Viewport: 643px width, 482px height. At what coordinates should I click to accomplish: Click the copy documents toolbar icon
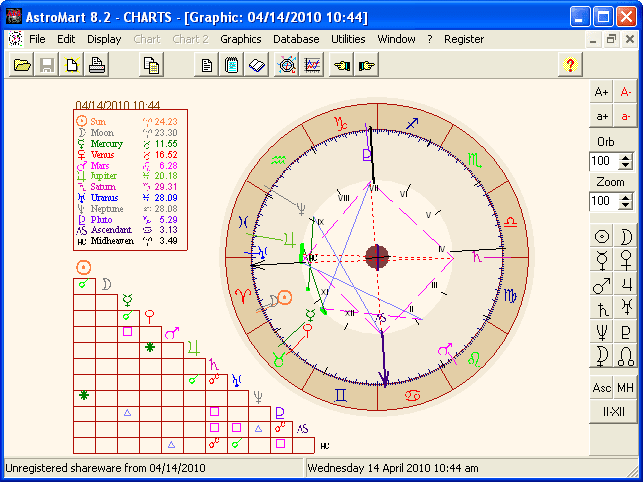[151, 65]
